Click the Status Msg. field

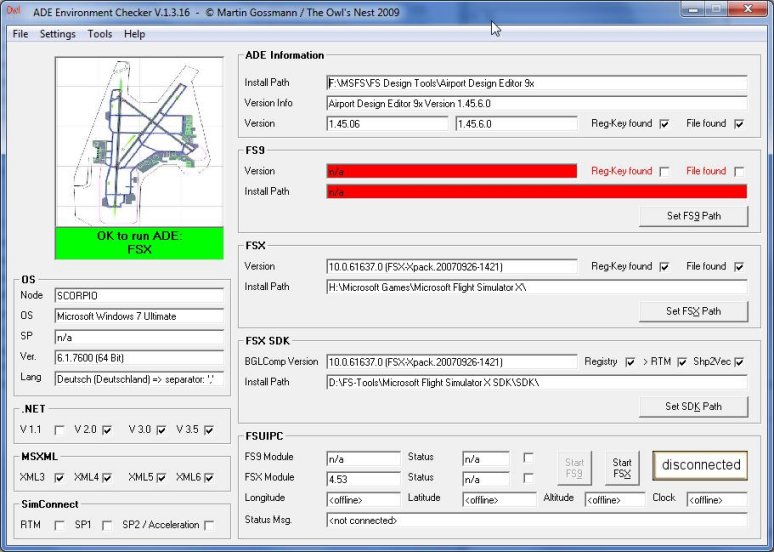click(537, 520)
